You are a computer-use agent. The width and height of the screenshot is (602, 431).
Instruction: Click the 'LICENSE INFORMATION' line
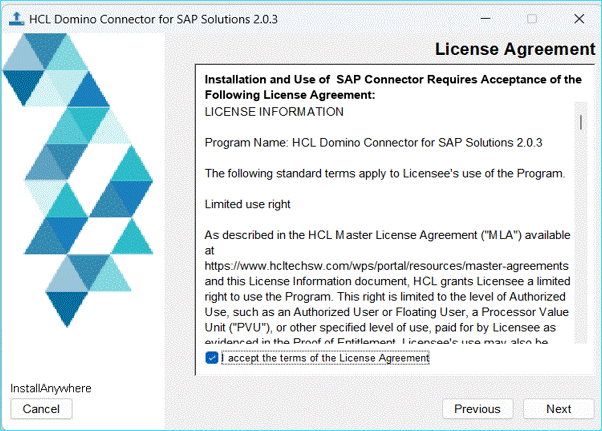(x=274, y=112)
